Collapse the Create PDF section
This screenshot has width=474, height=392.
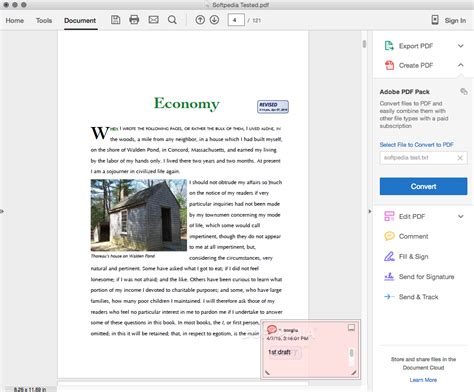pos(461,65)
